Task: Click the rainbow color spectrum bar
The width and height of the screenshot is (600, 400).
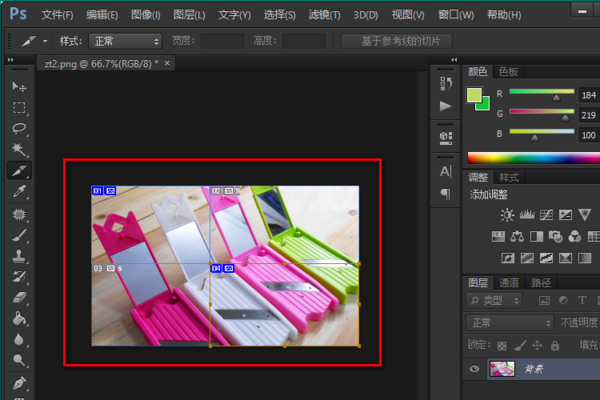Action: click(534, 158)
